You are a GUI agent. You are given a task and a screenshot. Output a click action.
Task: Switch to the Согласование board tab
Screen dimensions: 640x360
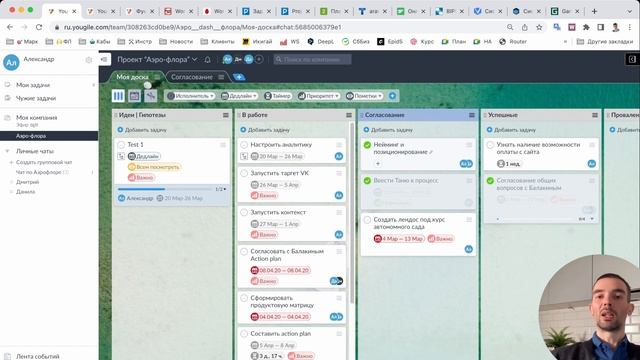(191, 77)
